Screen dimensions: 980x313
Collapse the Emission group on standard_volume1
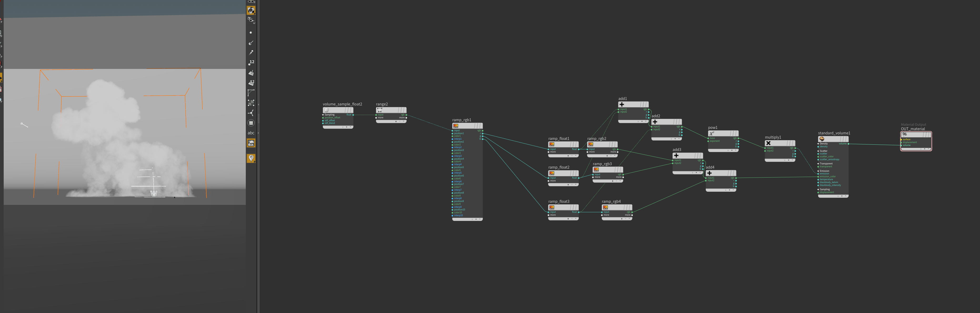coord(818,171)
